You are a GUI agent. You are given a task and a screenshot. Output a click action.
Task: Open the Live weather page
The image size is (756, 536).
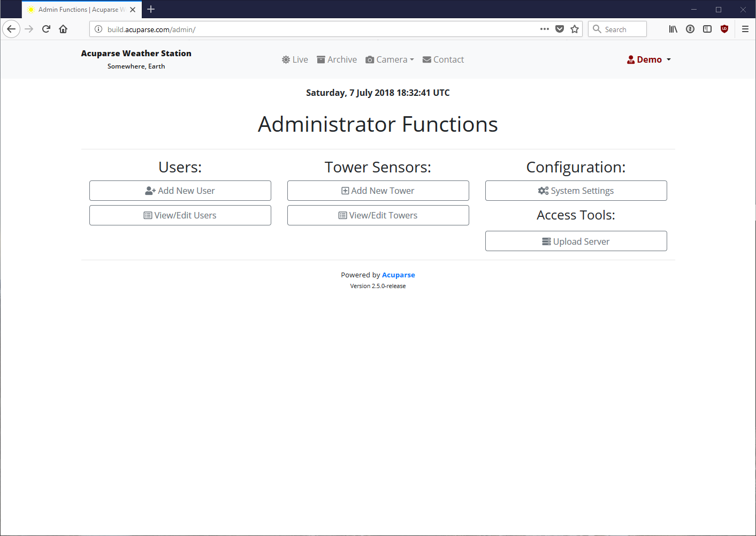(295, 59)
